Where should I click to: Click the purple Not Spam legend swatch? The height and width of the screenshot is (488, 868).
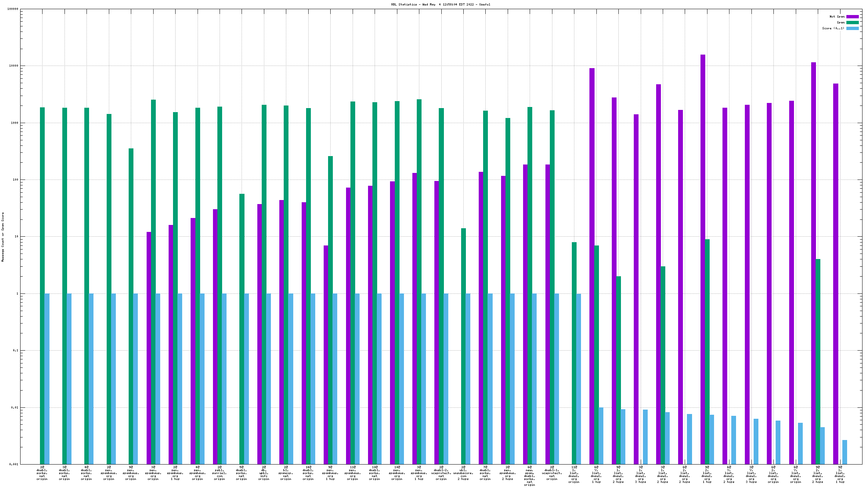(x=852, y=16)
